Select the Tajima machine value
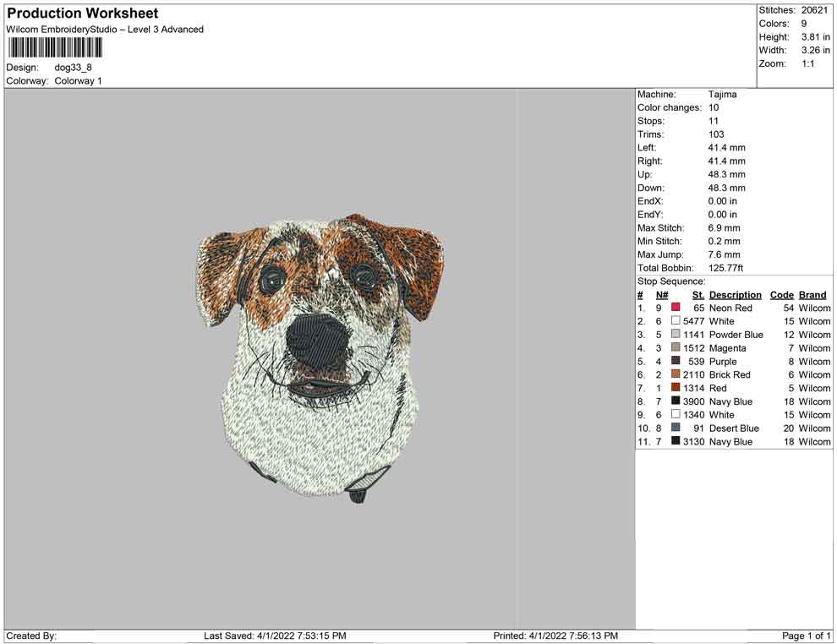Image resolution: width=837 pixels, height=644 pixels. tap(722, 95)
